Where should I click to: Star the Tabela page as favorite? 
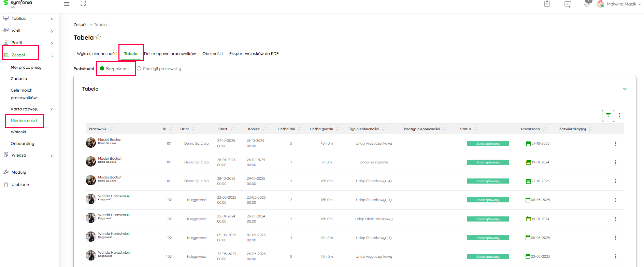pos(98,37)
